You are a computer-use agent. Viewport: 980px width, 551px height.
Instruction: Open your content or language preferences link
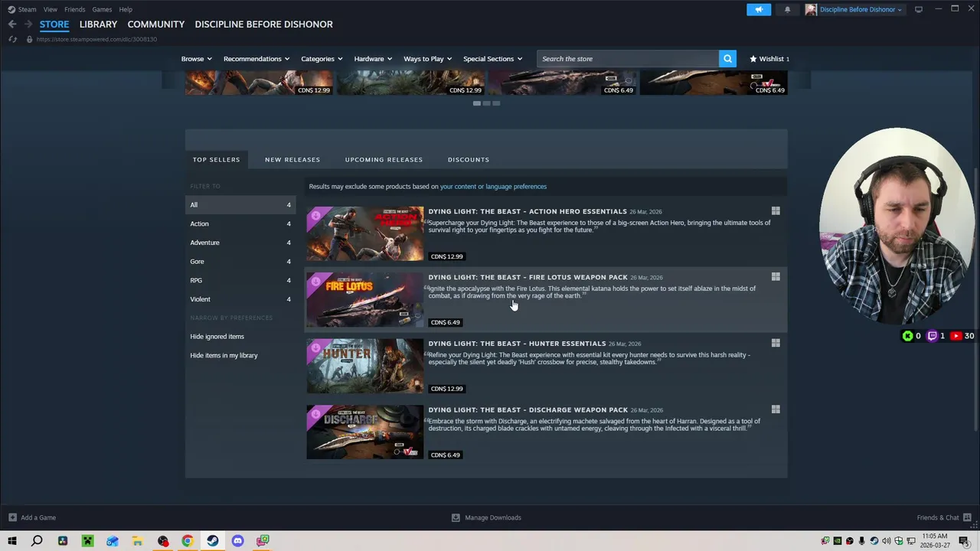493,187
